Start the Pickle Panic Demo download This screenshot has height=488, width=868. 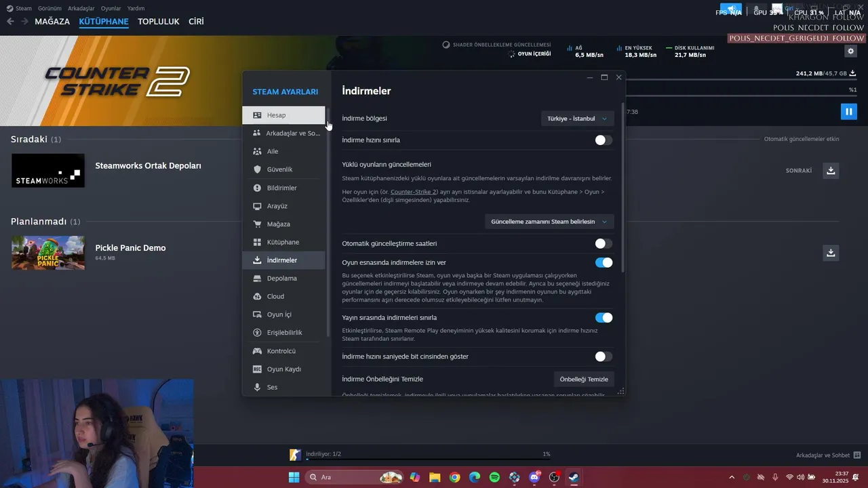(831, 253)
